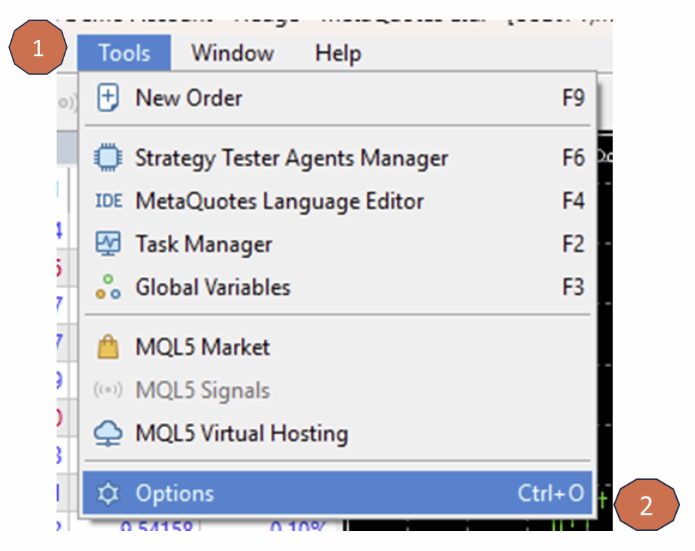Image resolution: width=695 pixels, height=551 pixels.
Task: Click the F2 shortcut beside Task Manager
Action: (573, 245)
